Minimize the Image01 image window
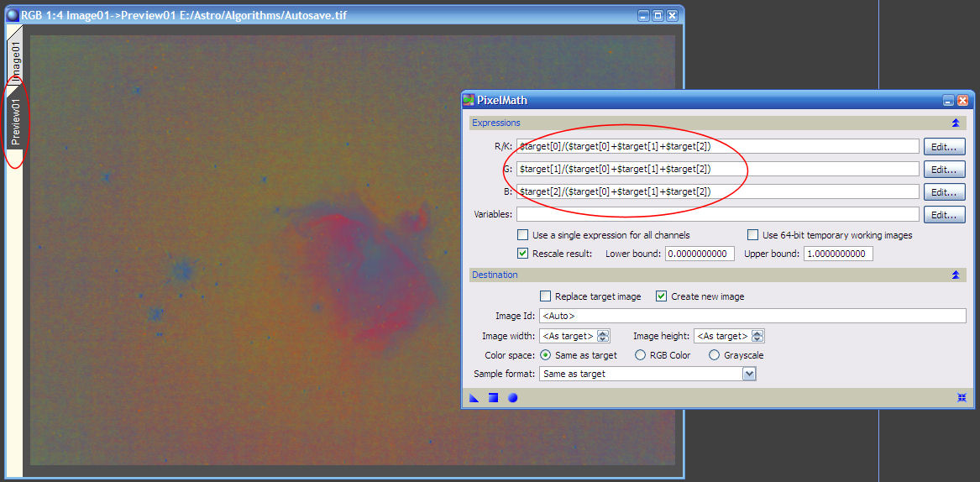This screenshot has width=980, height=482. click(x=644, y=15)
